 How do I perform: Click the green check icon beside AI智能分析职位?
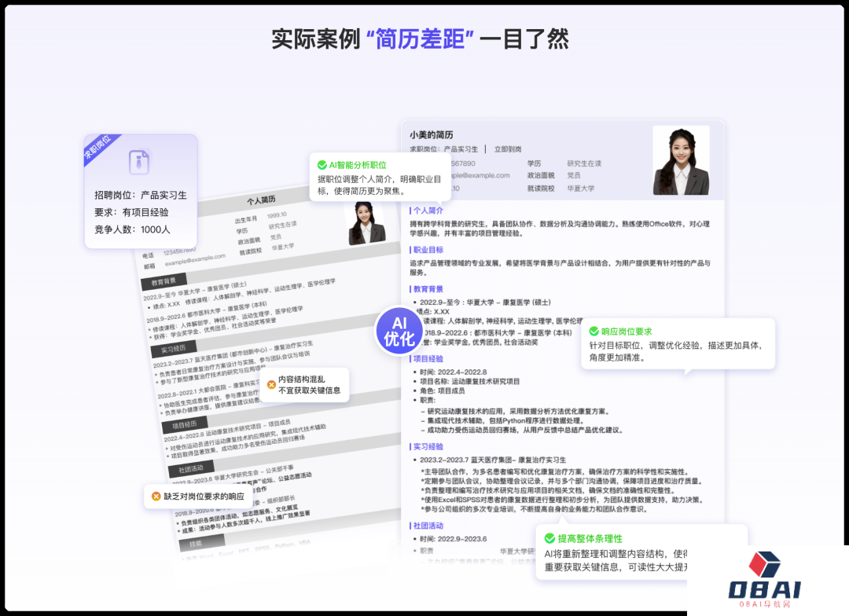point(323,166)
